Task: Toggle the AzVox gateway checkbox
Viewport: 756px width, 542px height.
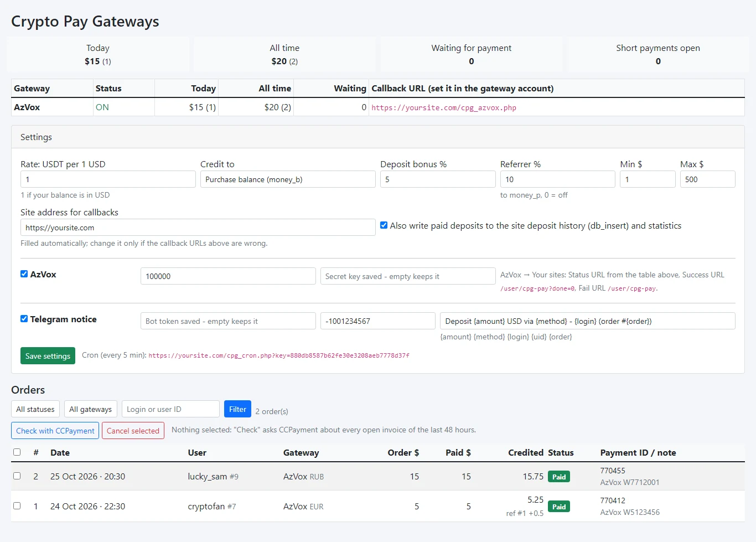Action: coord(24,274)
